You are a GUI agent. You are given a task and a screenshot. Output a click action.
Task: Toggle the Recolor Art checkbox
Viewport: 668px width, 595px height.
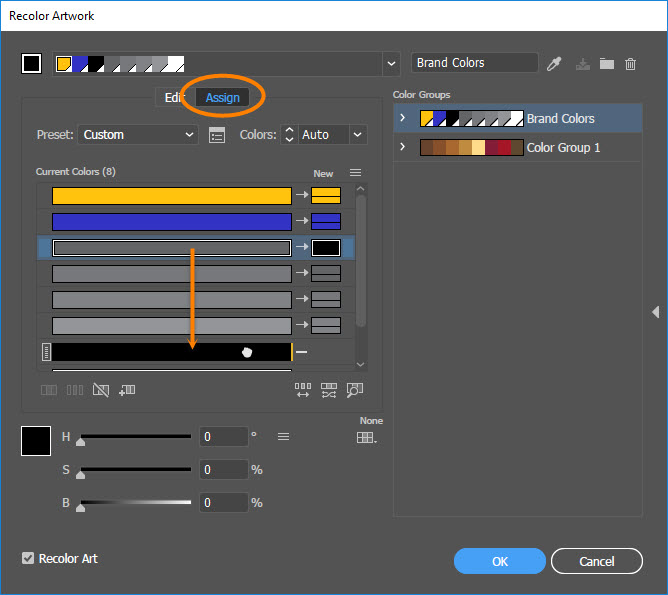[x=28, y=558]
